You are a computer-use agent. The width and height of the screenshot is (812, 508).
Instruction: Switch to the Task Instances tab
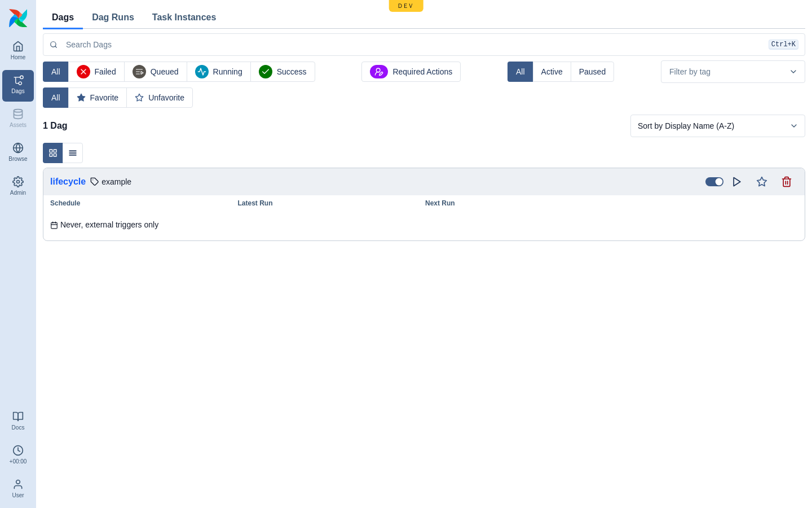184,17
